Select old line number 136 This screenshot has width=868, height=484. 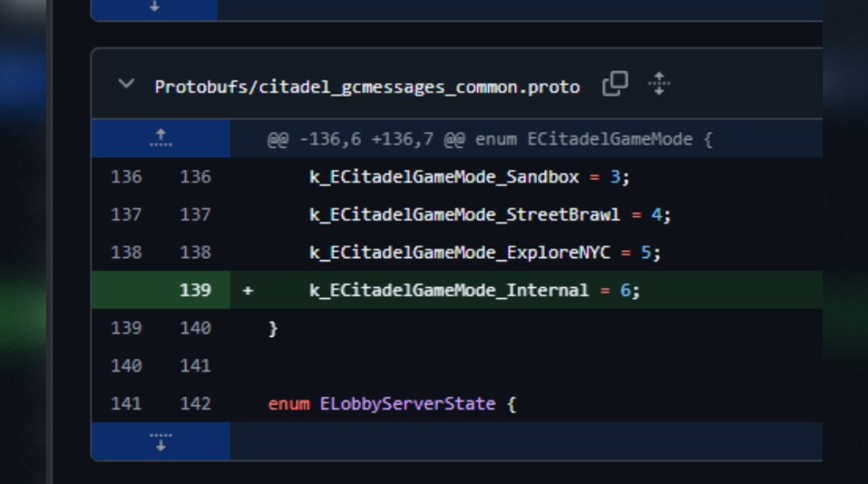[x=126, y=177]
